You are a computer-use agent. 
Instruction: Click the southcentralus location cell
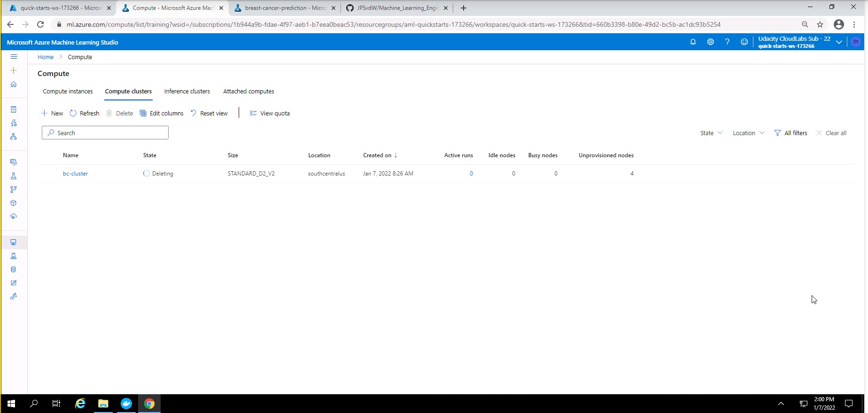coord(326,174)
